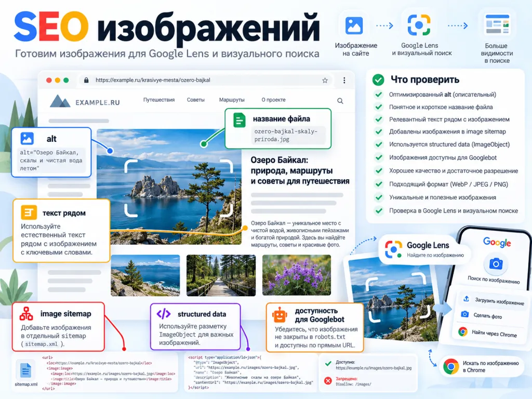Click the EXAMPLE.RU mountain logo
This screenshot has height=399, width=532.
tap(60, 101)
